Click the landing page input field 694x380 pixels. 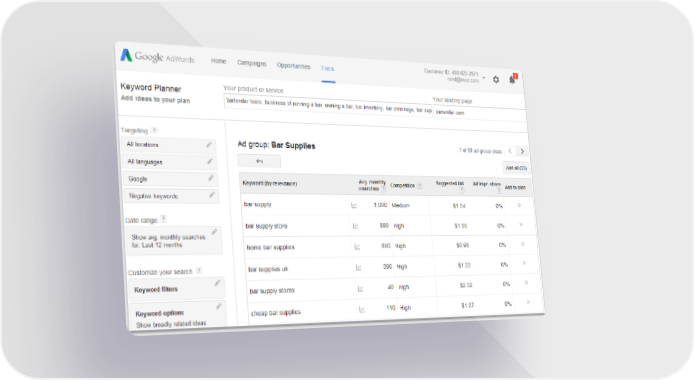click(x=479, y=114)
